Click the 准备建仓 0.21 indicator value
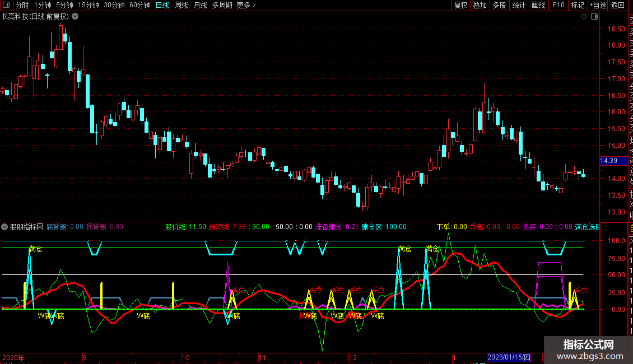This screenshot has width=633, height=364. click(x=337, y=227)
